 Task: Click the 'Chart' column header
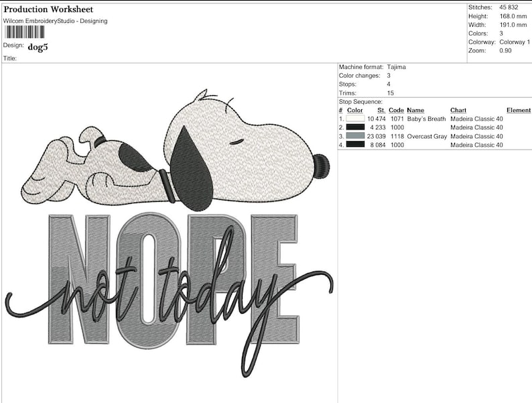(458, 111)
